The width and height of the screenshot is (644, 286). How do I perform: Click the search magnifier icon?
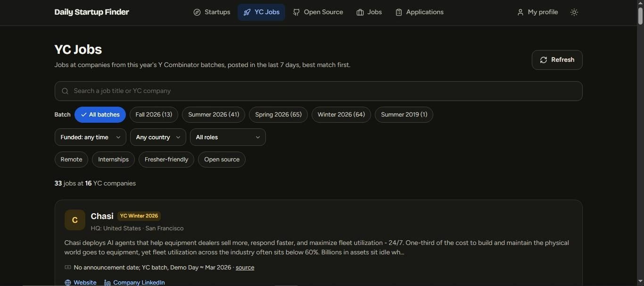pos(65,91)
